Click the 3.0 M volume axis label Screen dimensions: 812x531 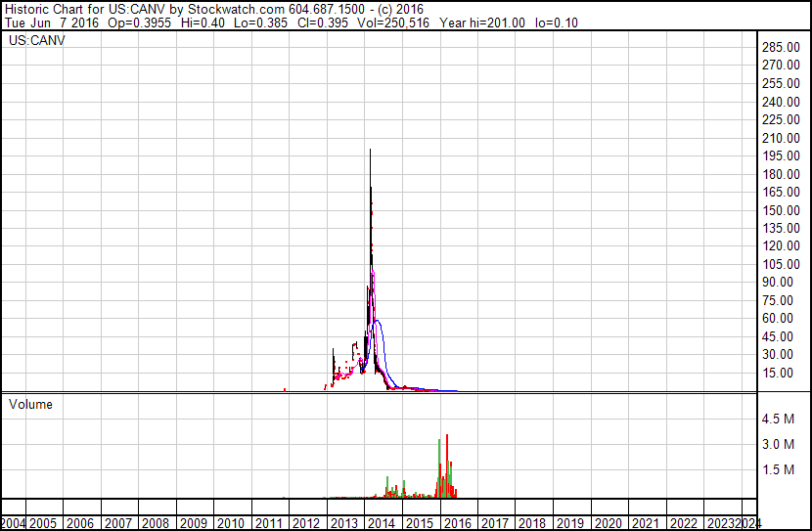pyautogui.click(x=778, y=444)
